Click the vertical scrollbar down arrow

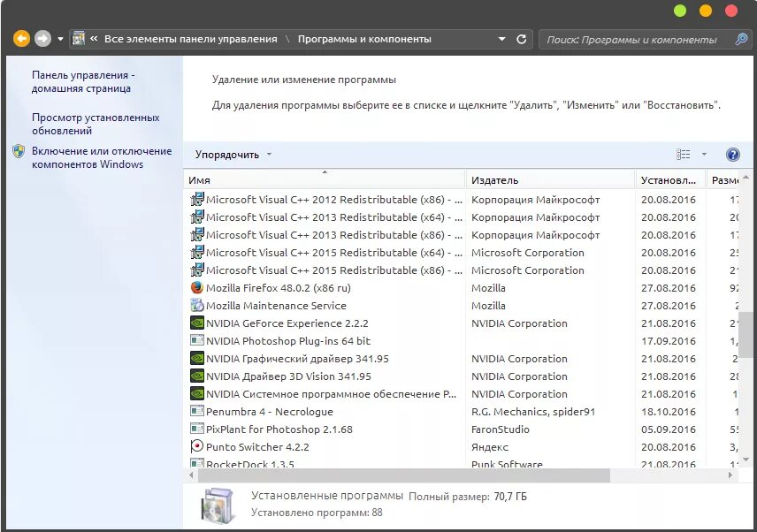746,460
